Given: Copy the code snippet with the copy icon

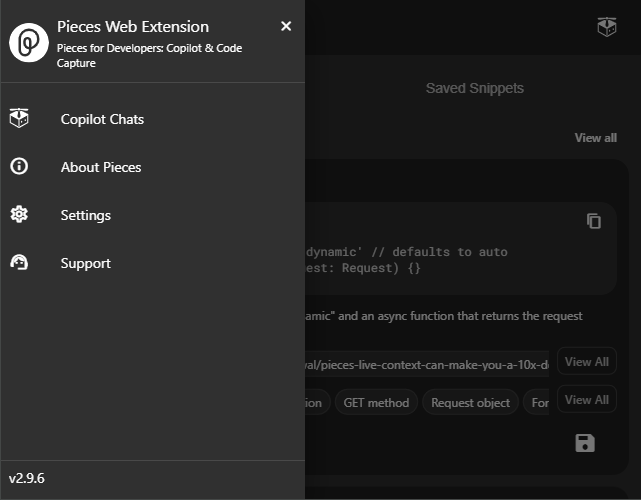Looking at the screenshot, I should pyautogui.click(x=594, y=221).
